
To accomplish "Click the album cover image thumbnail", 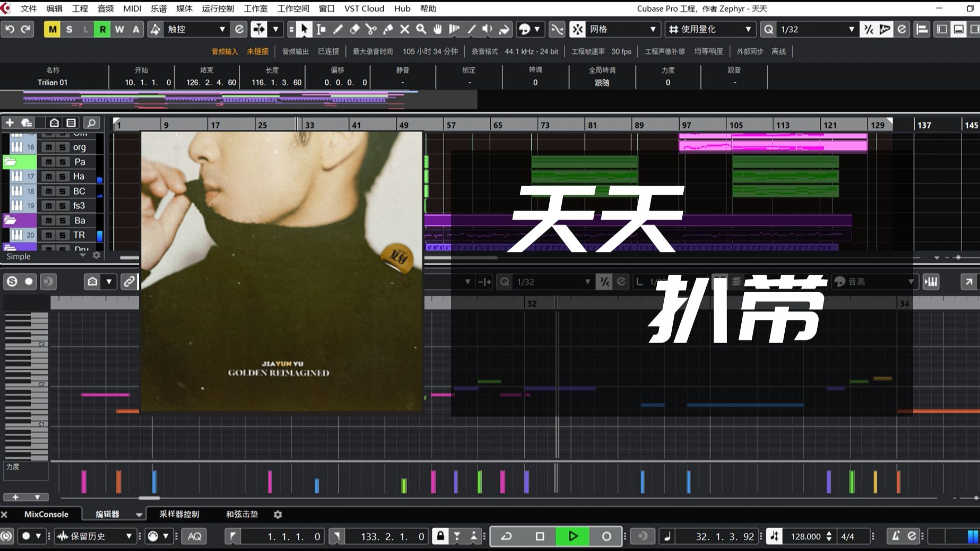I will 281,271.
